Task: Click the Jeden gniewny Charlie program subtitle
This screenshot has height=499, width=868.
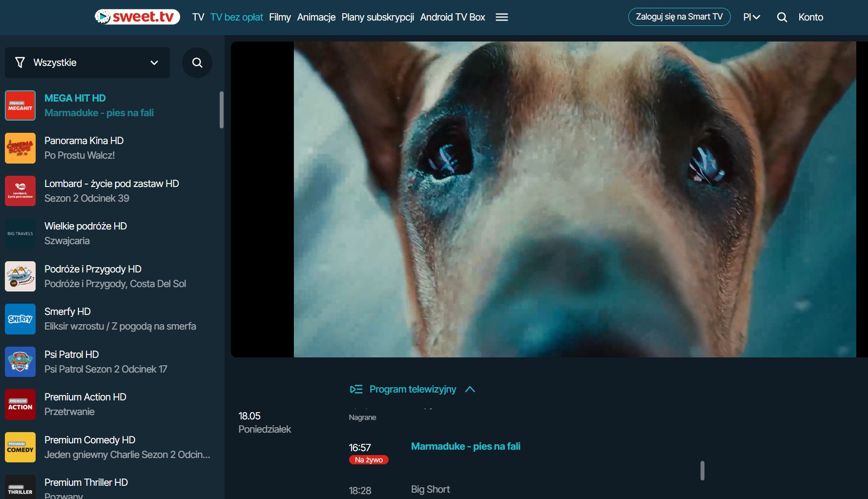Action: pos(127,455)
